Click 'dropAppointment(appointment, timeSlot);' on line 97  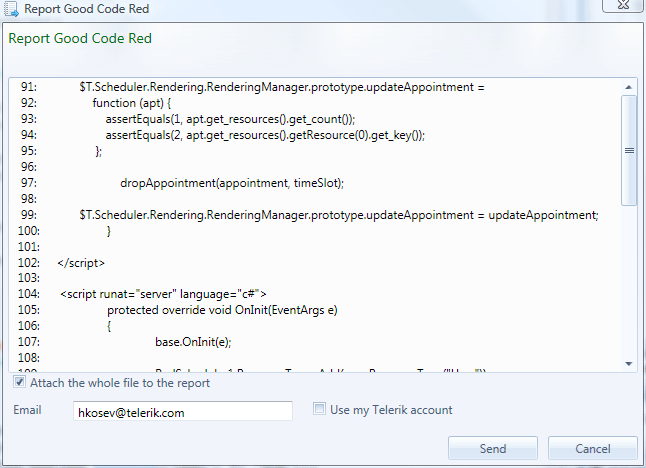coord(232,183)
